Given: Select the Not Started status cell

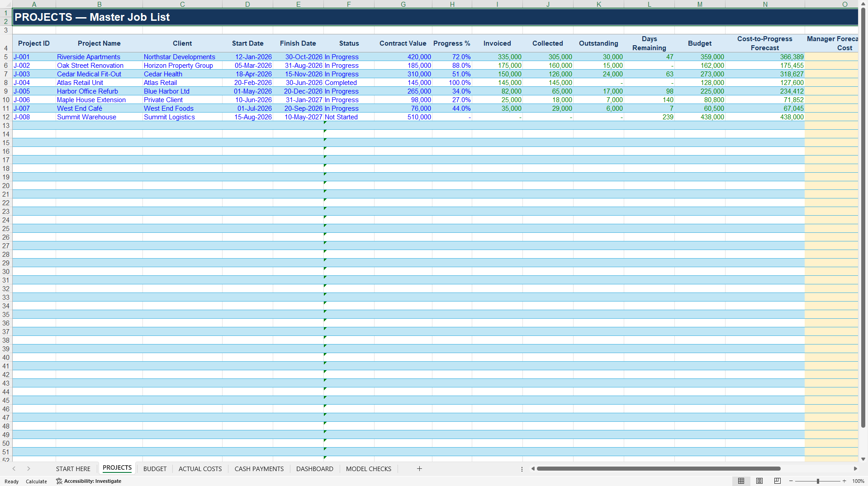Looking at the screenshot, I should [x=349, y=117].
